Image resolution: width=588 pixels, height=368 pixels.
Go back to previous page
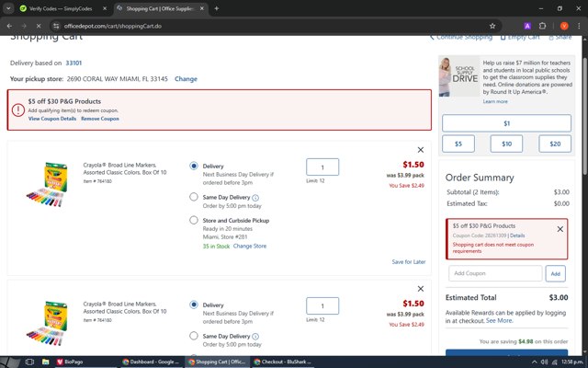pos(9,26)
